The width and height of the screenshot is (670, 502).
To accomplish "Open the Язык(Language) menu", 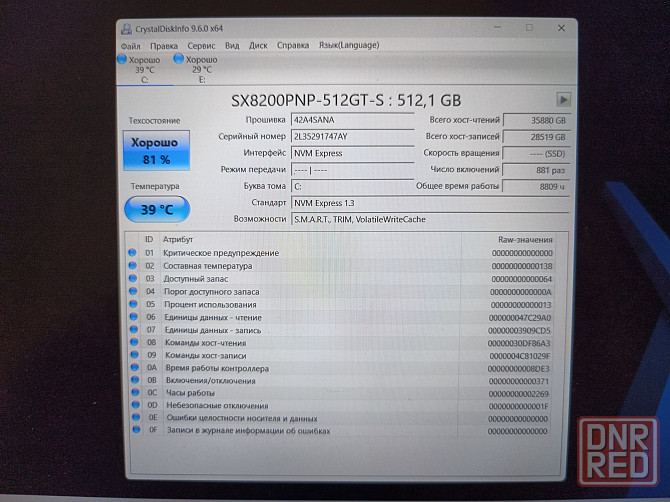I will (349, 45).
